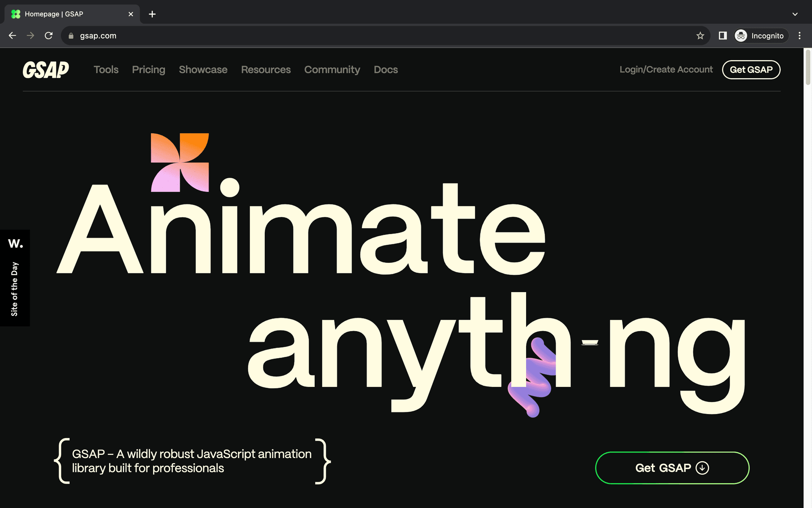Click the 'Animate' hero heading text
Viewport: 812px width, 508px height.
click(x=301, y=229)
